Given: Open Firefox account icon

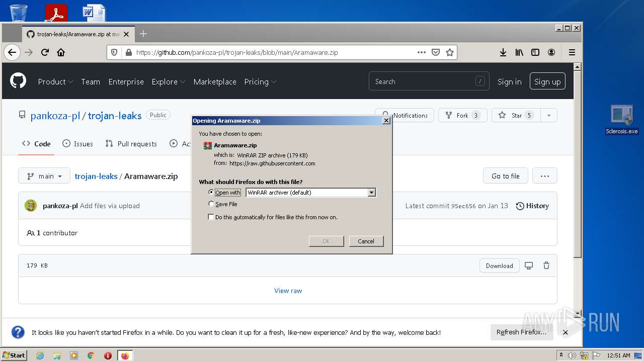Looking at the screenshot, I should click(551, 52).
